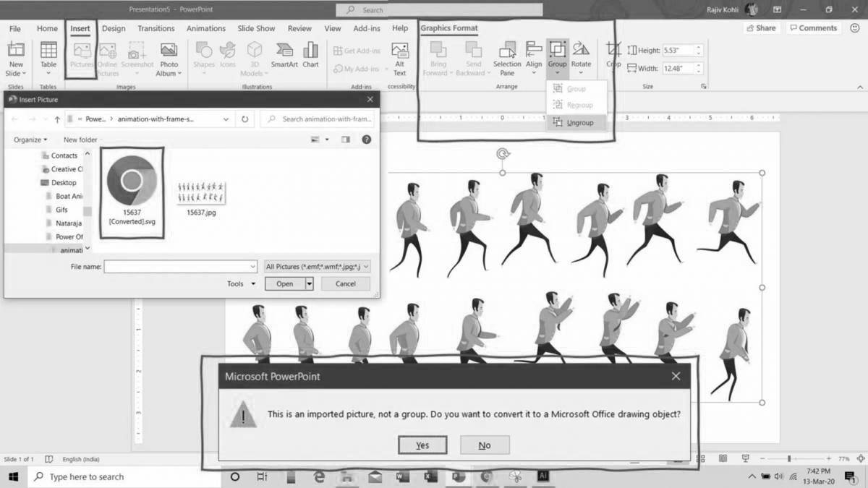Switch to Slide Show view in status bar

point(745,458)
